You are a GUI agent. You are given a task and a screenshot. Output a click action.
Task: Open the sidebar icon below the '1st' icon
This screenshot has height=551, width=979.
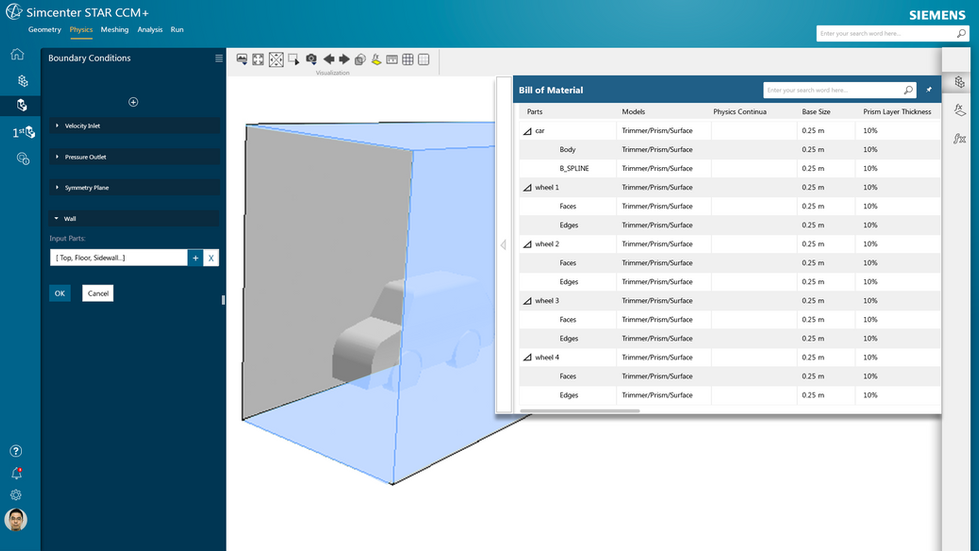[x=23, y=158]
